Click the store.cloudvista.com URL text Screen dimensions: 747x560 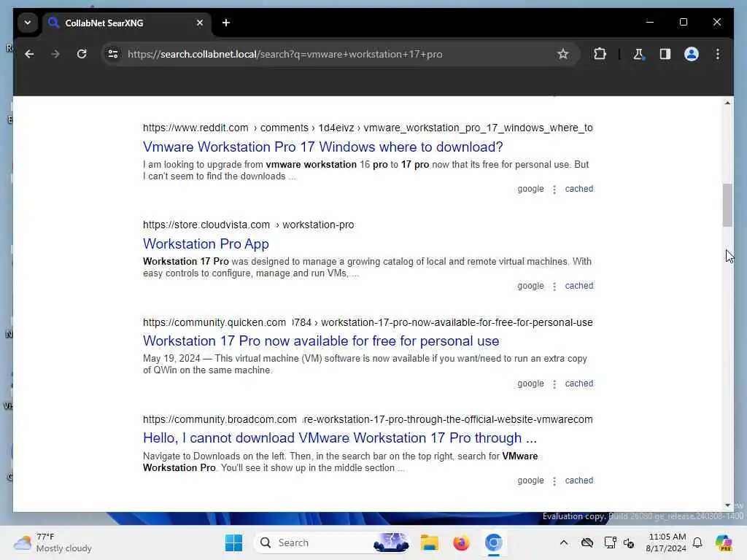248,225
